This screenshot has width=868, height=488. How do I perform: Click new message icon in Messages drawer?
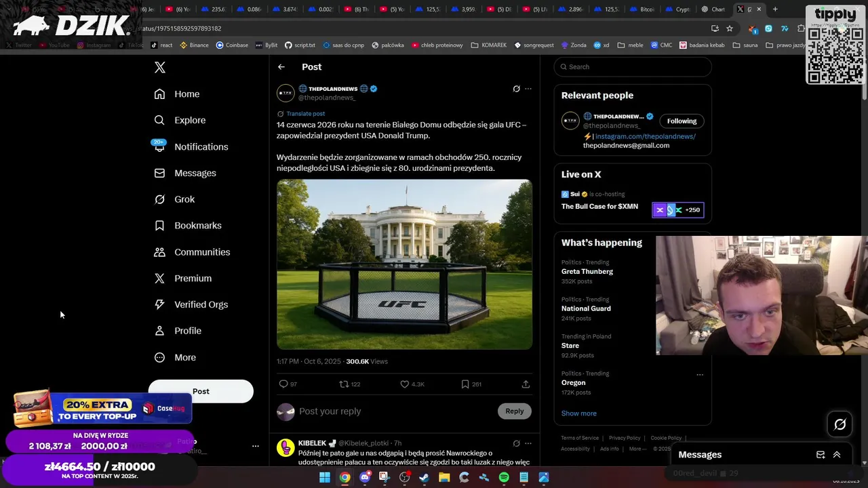[821, 455]
